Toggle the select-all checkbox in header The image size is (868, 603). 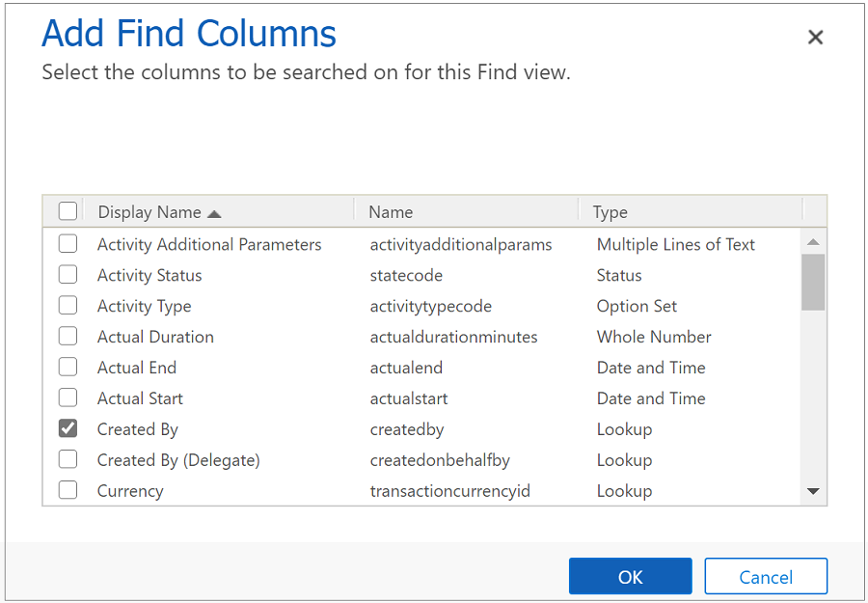tap(68, 211)
